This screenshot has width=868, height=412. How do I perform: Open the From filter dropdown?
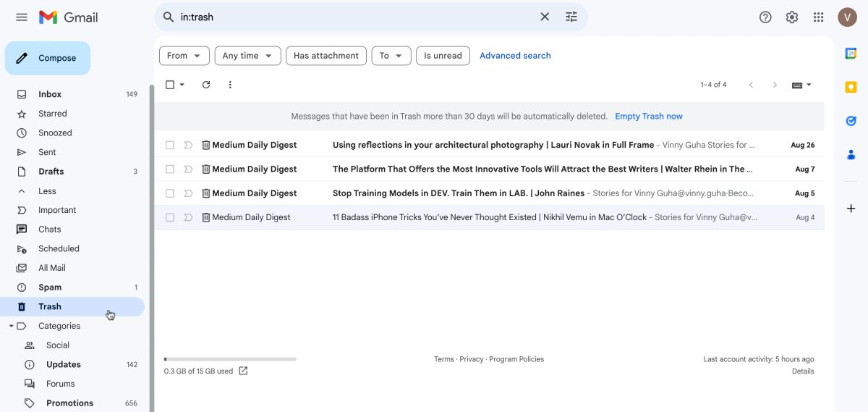pyautogui.click(x=184, y=56)
